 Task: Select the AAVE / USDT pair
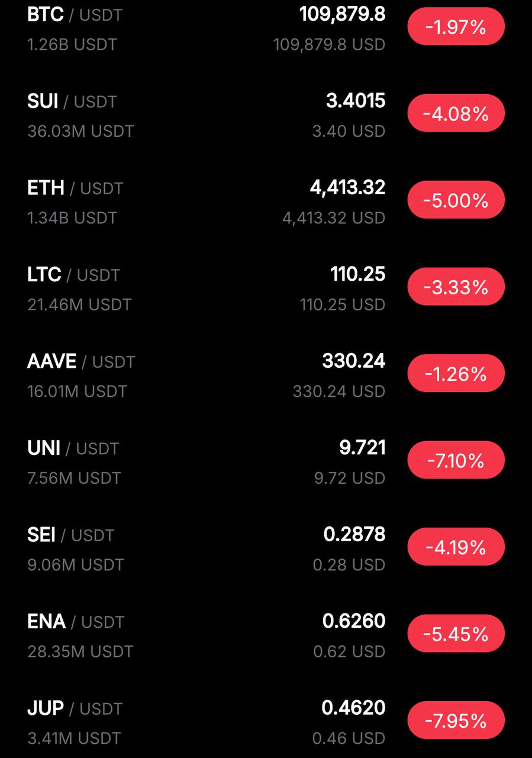coord(266,374)
